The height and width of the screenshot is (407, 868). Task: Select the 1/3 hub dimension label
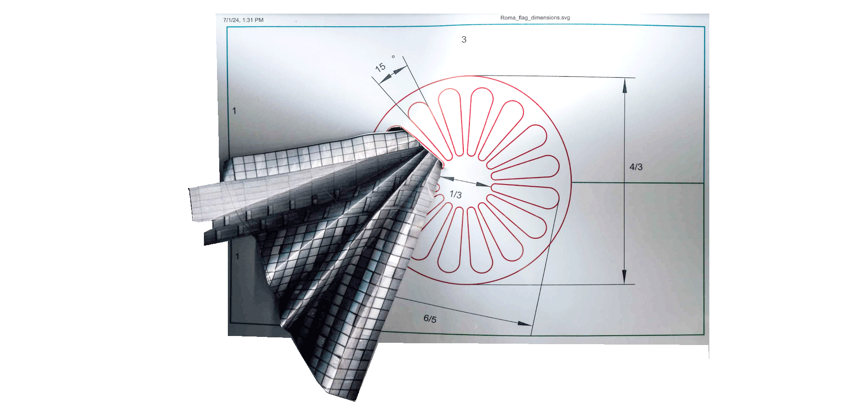click(x=455, y=194)
